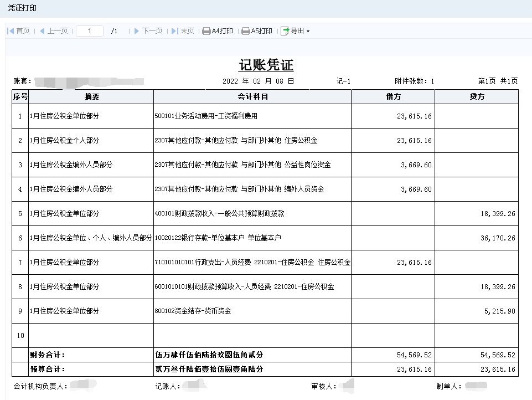Select the 下一页 text button

point(152,31)
